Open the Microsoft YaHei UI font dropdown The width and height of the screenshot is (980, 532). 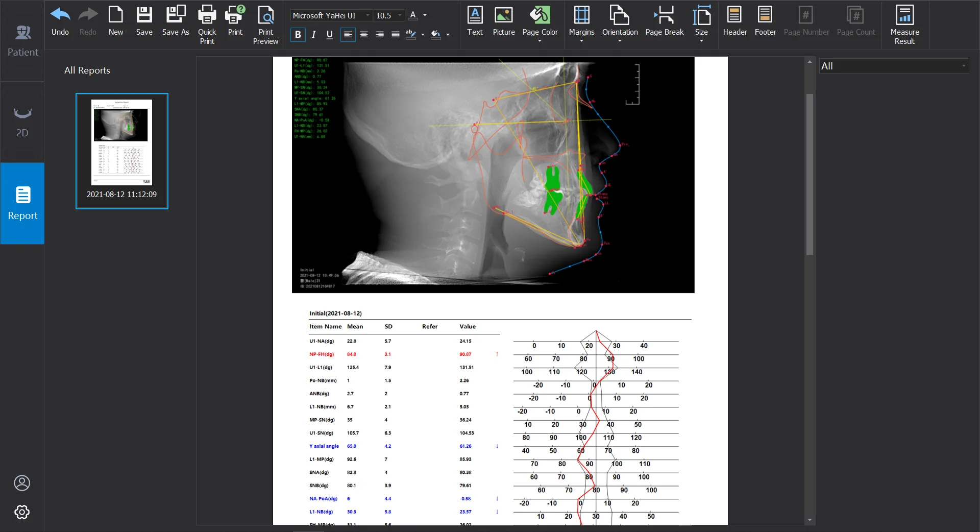pyautogui.click(x=367, y=16)
